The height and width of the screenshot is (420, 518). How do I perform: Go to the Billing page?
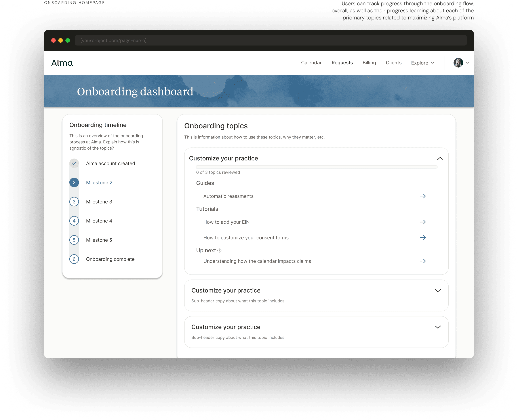click(369, 63)
